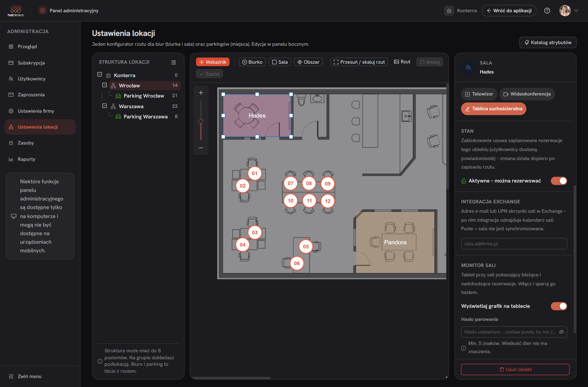
Task: Click Wróć do aplikacji button
Action: click(509, 11)
